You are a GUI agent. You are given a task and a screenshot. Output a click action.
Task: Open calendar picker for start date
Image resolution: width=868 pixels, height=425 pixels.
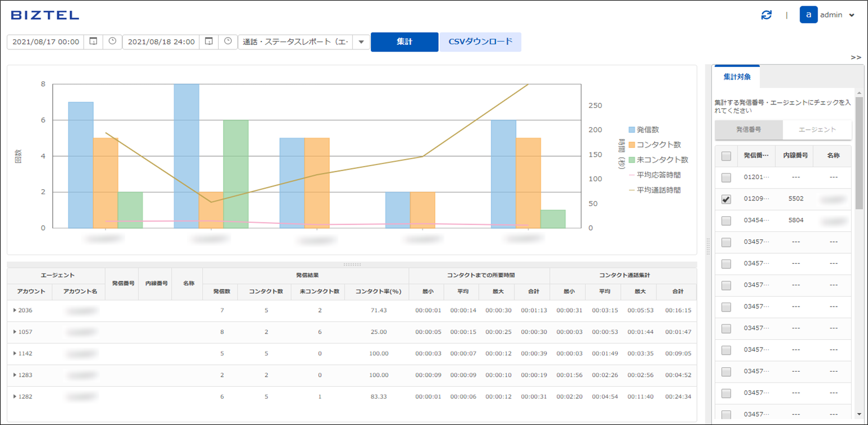pos(94,42)
